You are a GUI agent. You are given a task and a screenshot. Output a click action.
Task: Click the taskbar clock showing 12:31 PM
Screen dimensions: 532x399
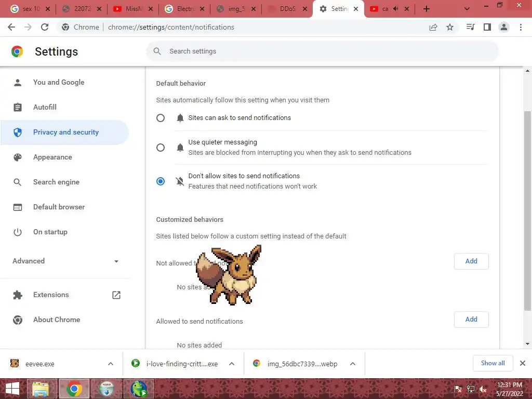(x=510, y=389)
